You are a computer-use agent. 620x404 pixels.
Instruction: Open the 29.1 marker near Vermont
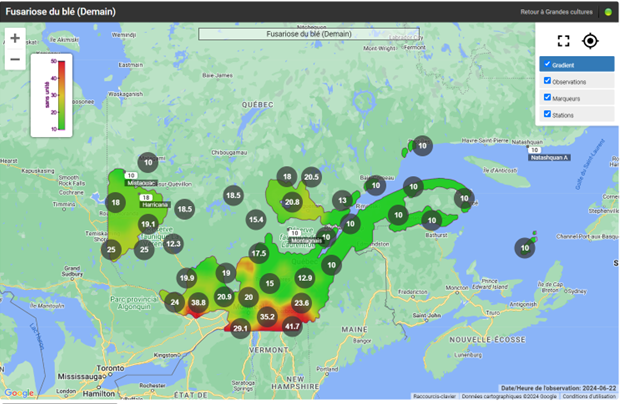click(x=240, y=328)
